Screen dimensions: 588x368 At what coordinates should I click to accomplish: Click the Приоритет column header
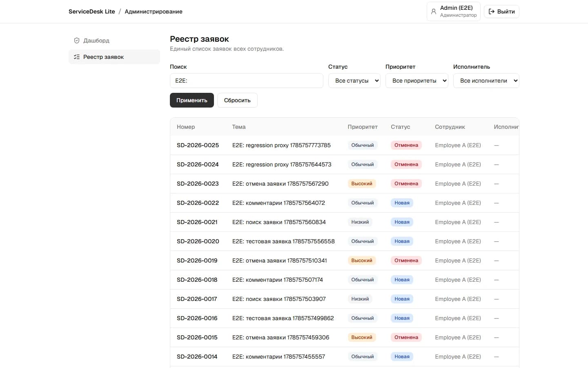tap(363, 127)
